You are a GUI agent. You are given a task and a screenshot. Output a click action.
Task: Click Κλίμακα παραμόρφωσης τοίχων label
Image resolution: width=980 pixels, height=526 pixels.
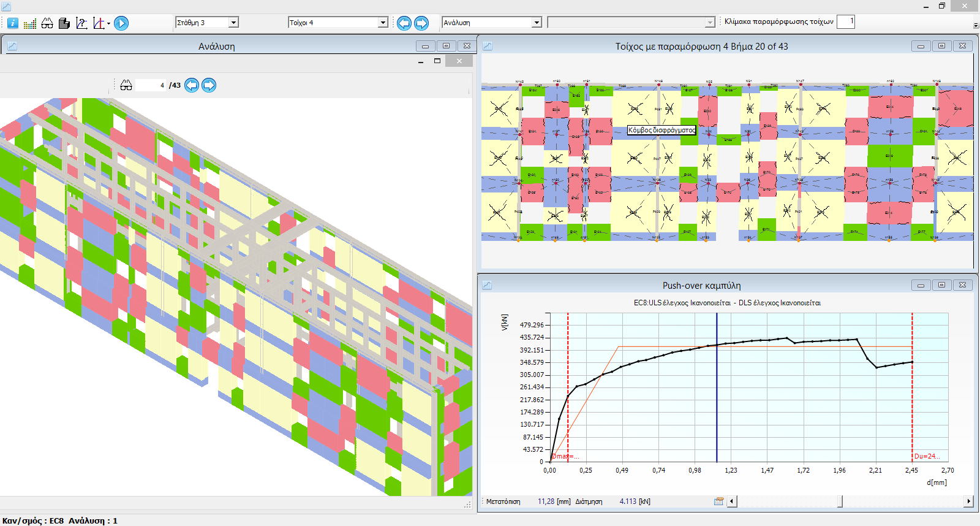point(779,21)
